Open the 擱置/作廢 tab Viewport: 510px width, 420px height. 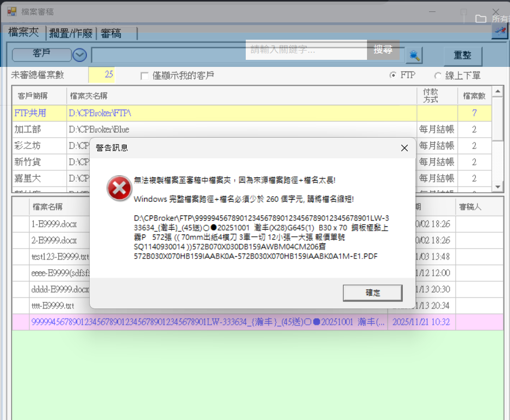(71, 33)
